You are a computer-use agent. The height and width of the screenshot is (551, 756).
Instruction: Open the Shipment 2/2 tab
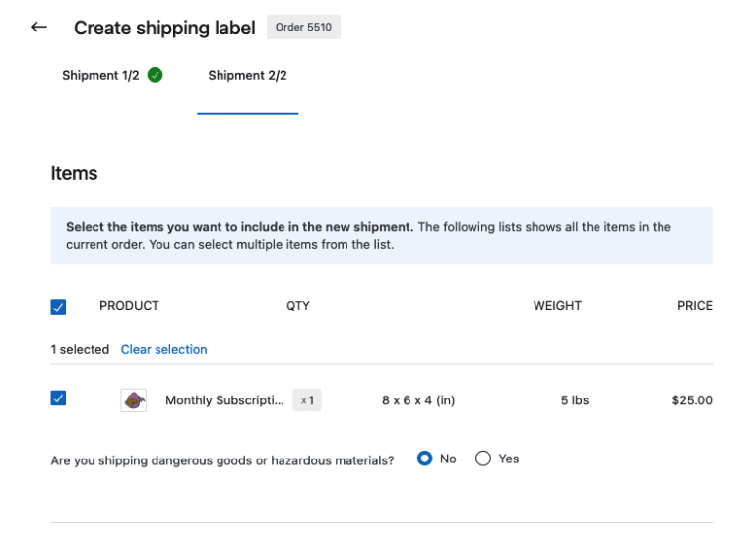point(247,76)
